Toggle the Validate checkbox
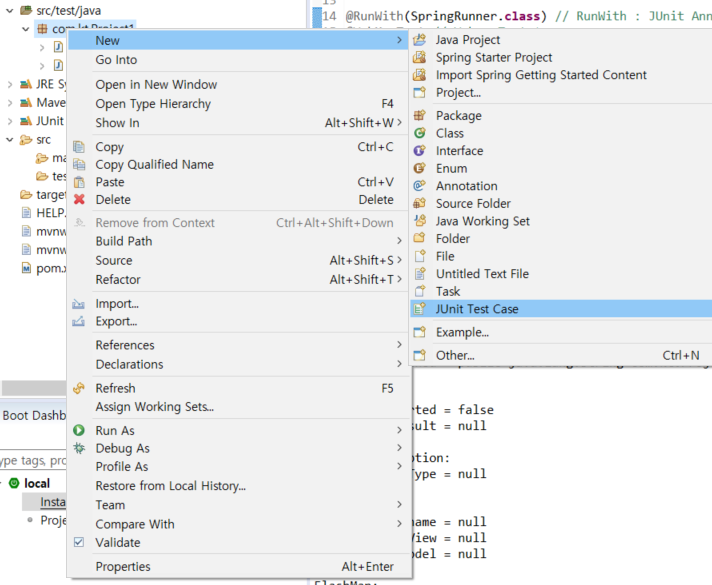 pyautogui.click(x=79, y=542)
